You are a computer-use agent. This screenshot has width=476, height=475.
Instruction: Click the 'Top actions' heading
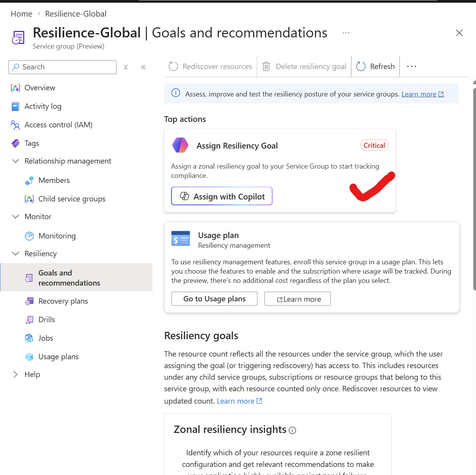tap(185, 119)
